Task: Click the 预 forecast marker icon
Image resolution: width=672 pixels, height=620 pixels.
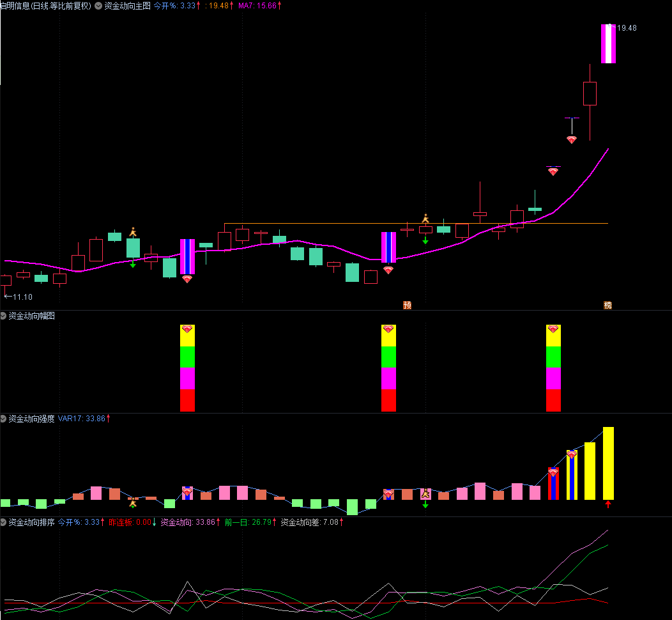Action: 408,305
